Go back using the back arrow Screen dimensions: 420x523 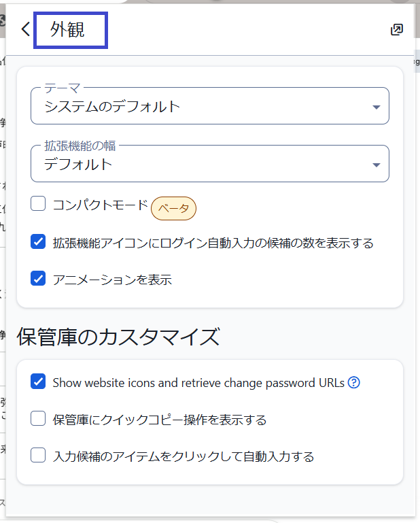click(26, 29)
